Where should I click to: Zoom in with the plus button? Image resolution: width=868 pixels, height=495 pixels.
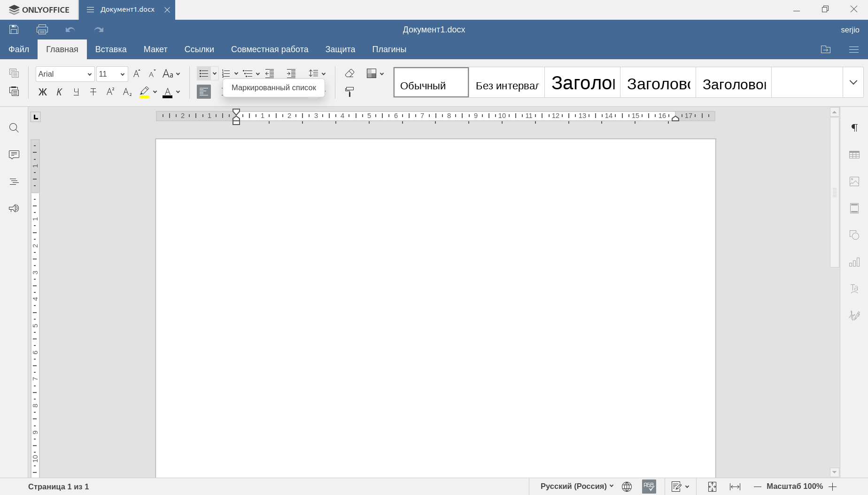pyautogui.click(x=833, y=487)
